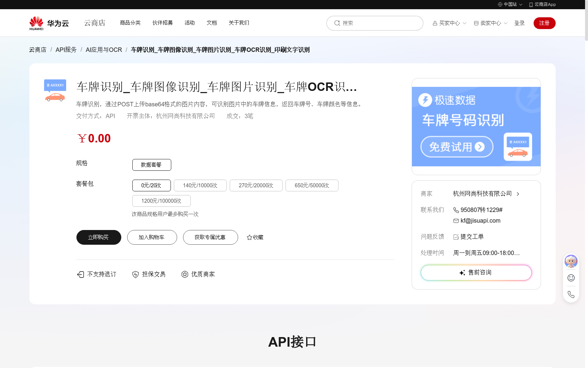588x368 pixels.
Task: Click the globe icon for 中国站
Action: (x=500, y=4)
